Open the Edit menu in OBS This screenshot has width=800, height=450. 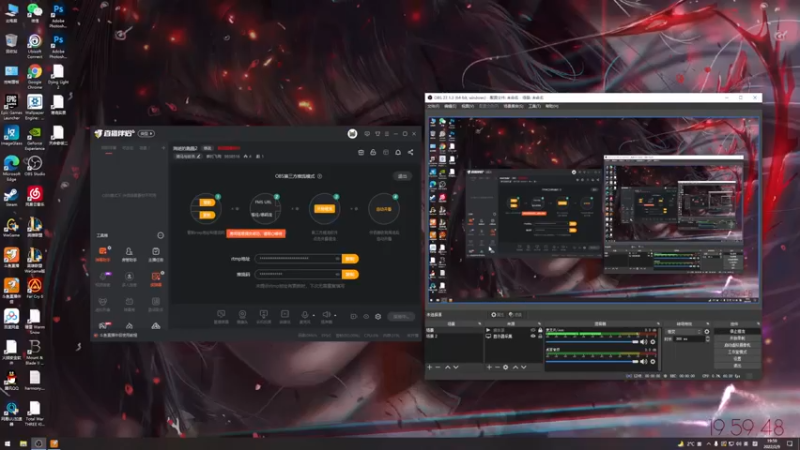pos(450,106)
